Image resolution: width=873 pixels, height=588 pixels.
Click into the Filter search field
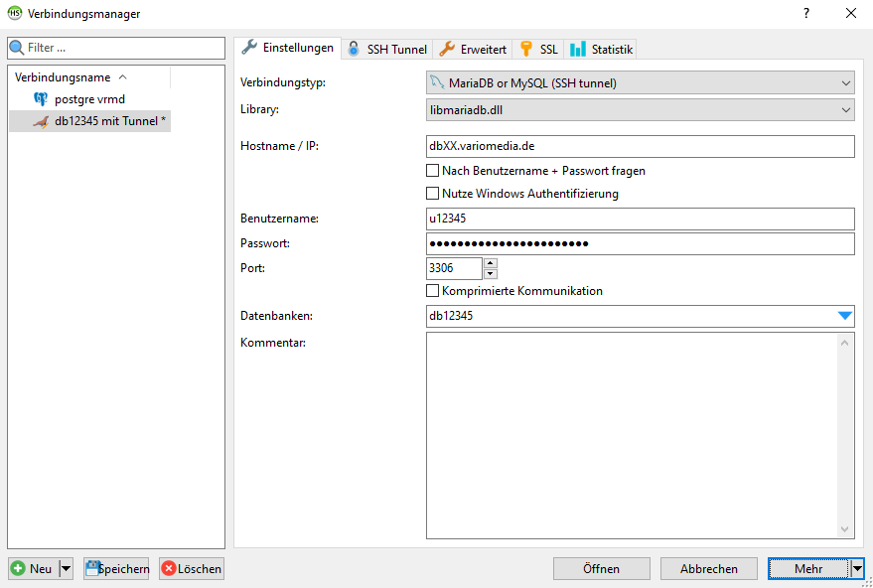[116, 48]
